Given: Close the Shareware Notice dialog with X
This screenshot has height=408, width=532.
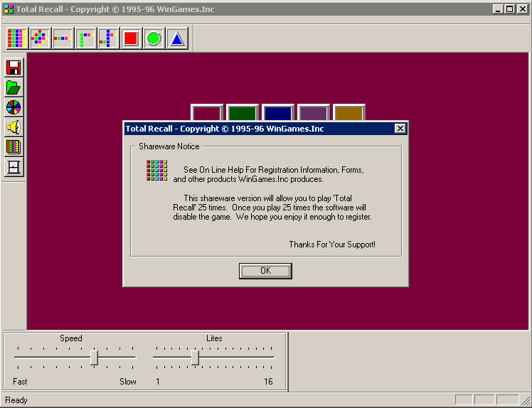Looking at the screenshot, I should coord(400,129).
